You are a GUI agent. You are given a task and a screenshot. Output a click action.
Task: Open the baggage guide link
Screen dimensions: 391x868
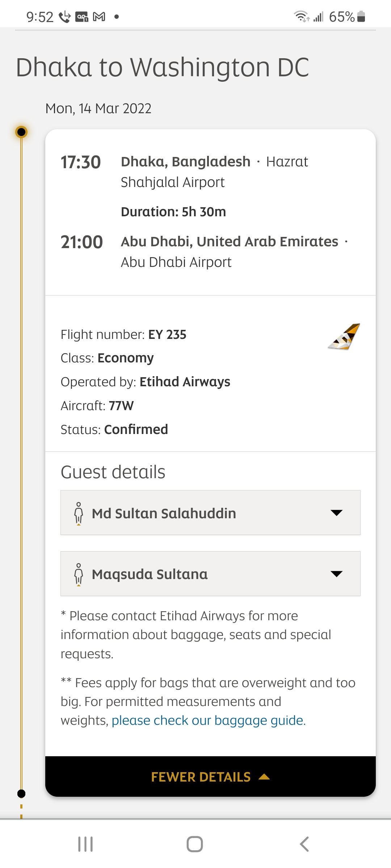point(209,720)
